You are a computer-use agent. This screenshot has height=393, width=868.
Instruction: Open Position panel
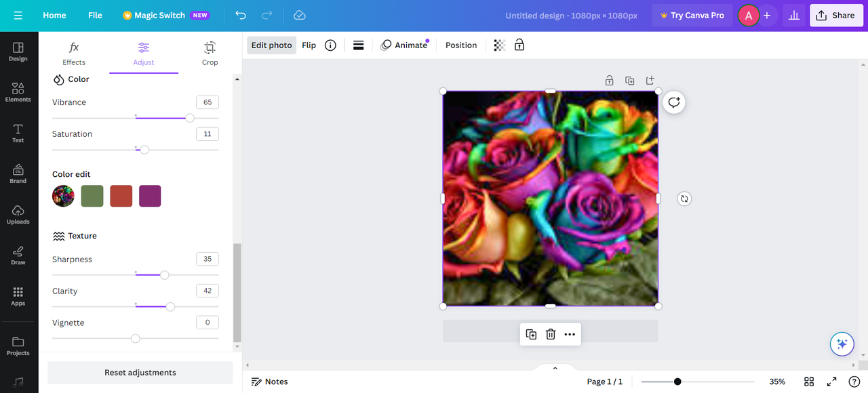(x=461, y=45)
